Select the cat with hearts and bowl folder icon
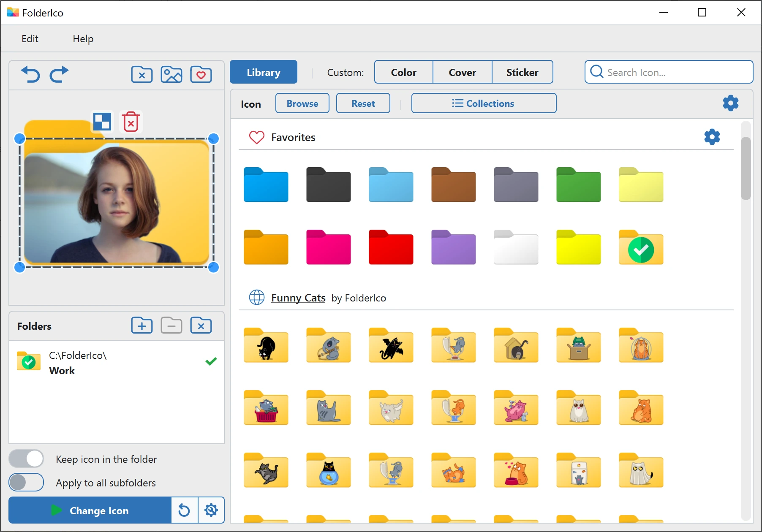The image size is (762, 532). 516,470
